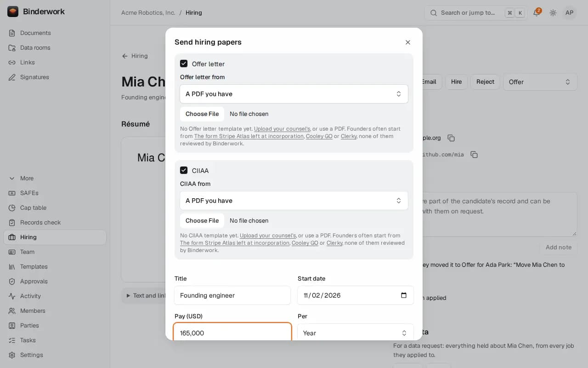
Task: Close the Send hiring papers dialog
Action: click(408, 42)
